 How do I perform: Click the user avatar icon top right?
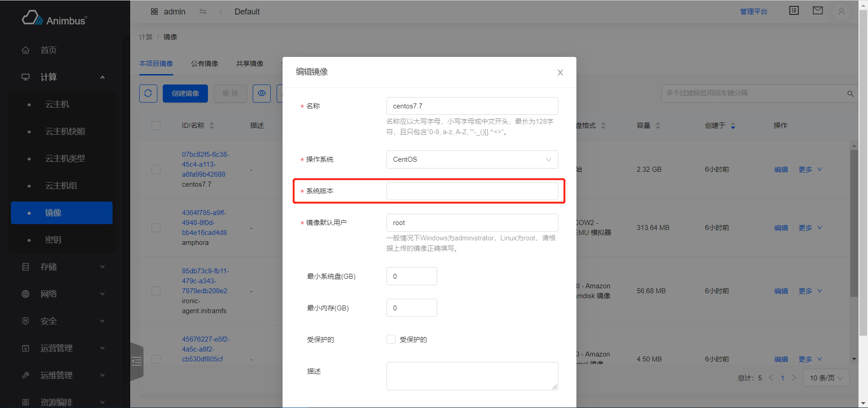pyautogui.click(x=841, y=12)
